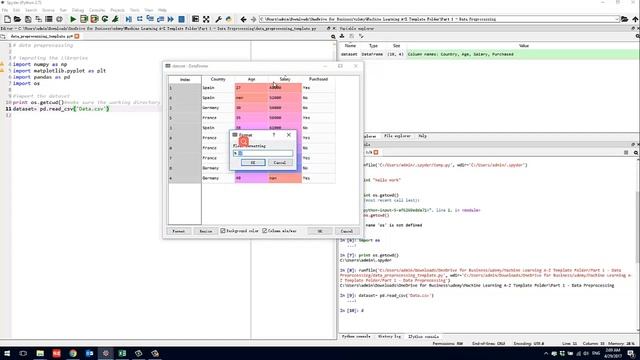Click Cancel in the Format dialog
This screenshot has height=360, width=640.
280,163
